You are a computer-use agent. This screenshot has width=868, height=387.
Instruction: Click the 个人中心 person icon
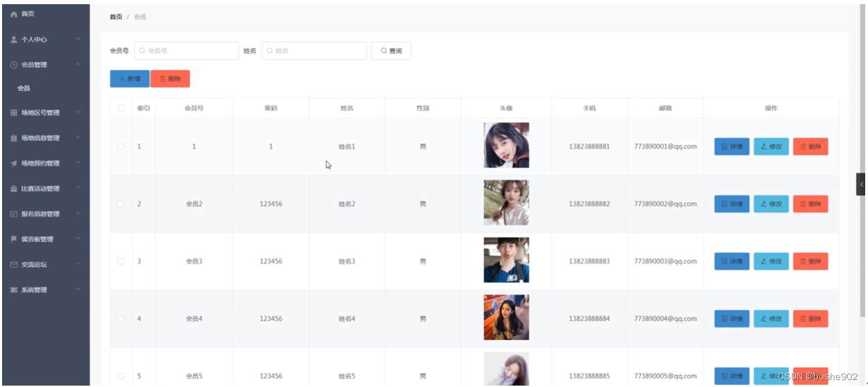point(14,40)
